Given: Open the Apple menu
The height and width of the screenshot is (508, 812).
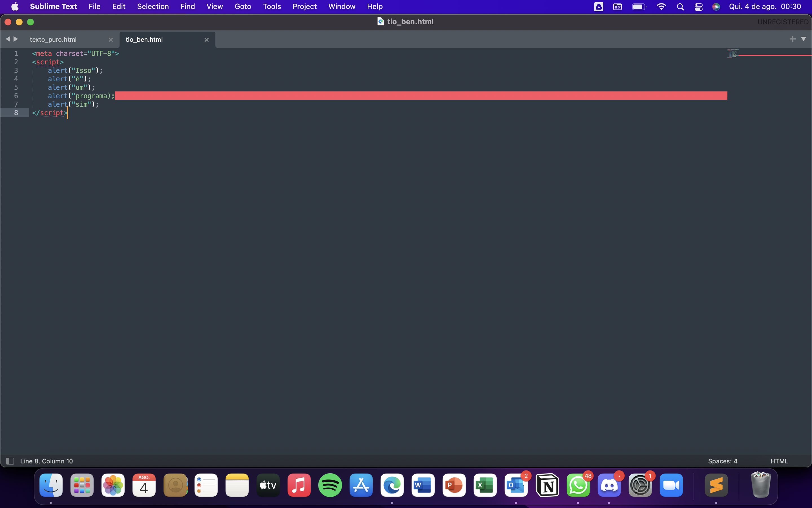Looking at the screenshot, I should (x=15, y=6).
